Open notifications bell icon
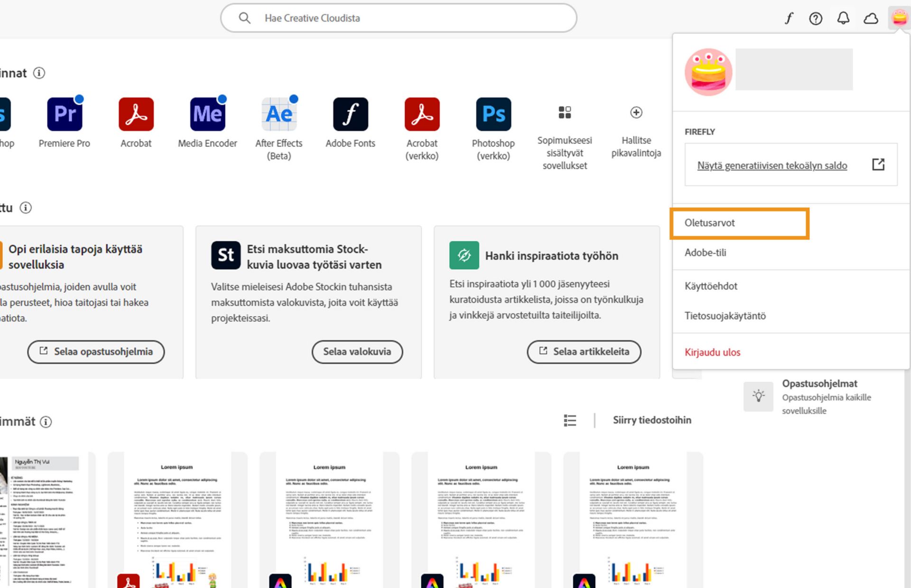The height and width of the screenshot is (588, 911). [x=843, y=18]
